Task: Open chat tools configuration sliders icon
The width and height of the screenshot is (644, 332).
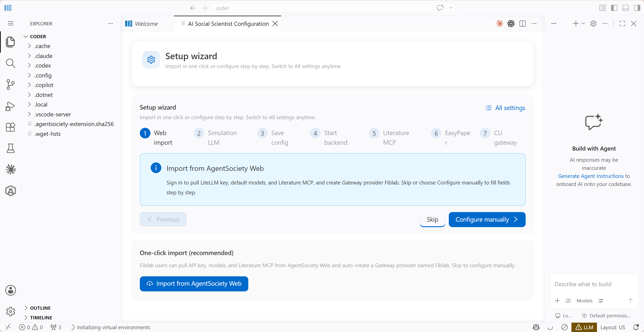Action: click(601, 301)
